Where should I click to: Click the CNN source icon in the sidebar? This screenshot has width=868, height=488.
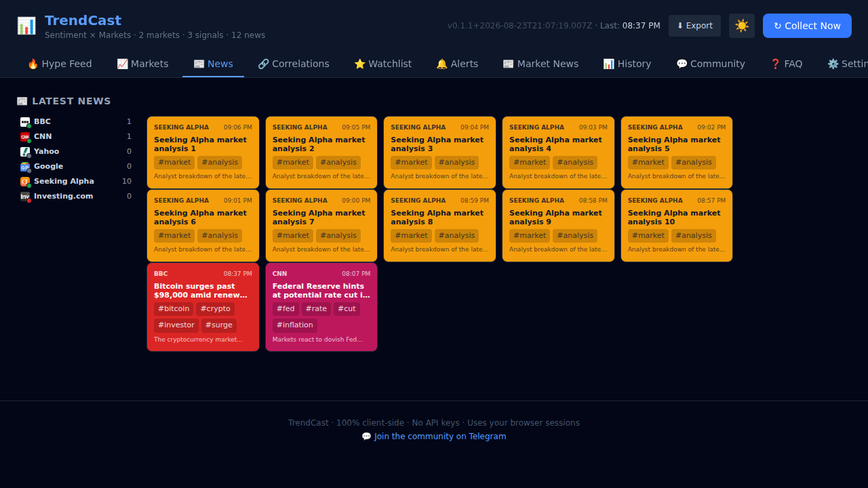point(25,137)
